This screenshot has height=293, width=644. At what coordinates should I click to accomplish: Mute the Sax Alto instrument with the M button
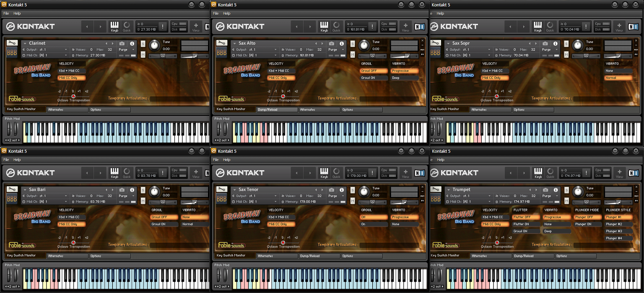353,54
